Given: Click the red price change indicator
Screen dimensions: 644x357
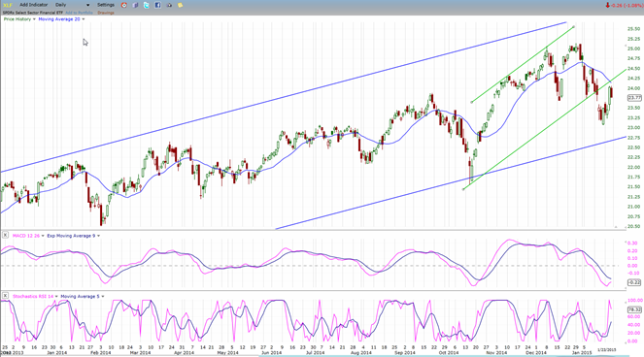Looking at the screenshot, I should pyautogui.click(x=624, y=5).
